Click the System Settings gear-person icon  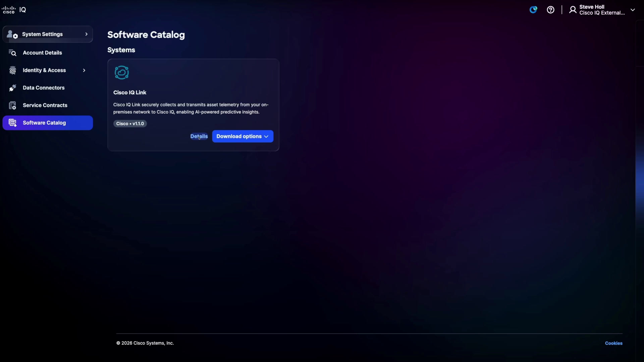[12, 34]
